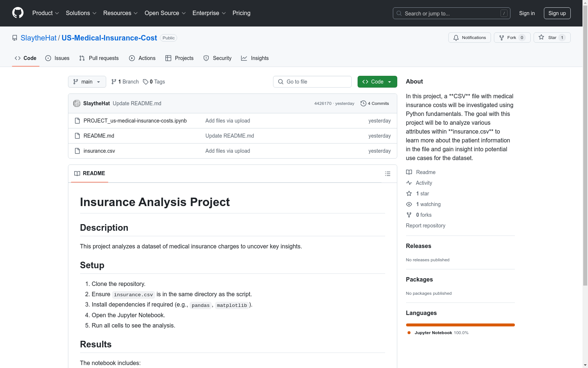Click the search magnifier icon in header
The image size is (588, 368).
(399, 13)
